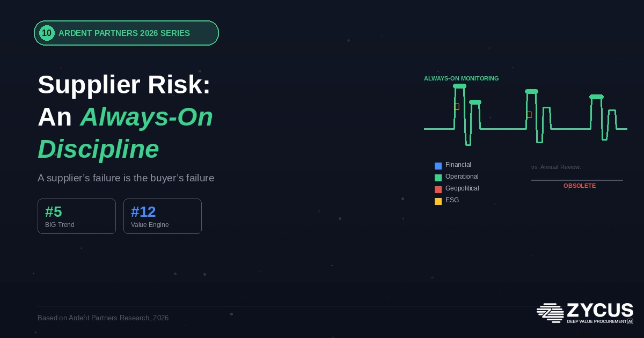Click the circular "10" badge icon

click(x=47, y=33)
